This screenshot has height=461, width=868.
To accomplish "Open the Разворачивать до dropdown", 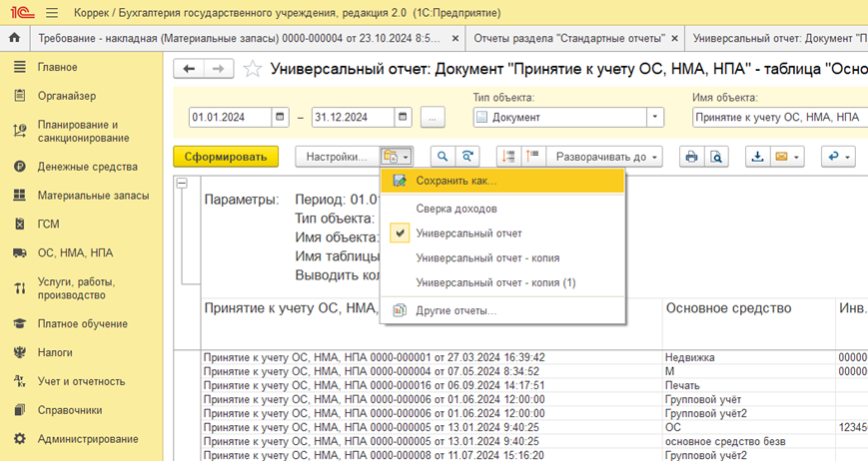I will tap(604, 157).
